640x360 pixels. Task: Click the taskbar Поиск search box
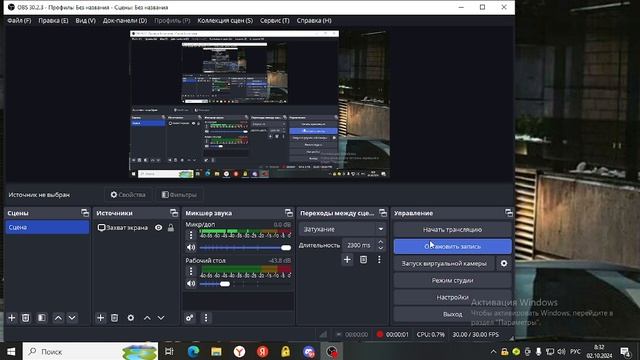click(90, 351)
